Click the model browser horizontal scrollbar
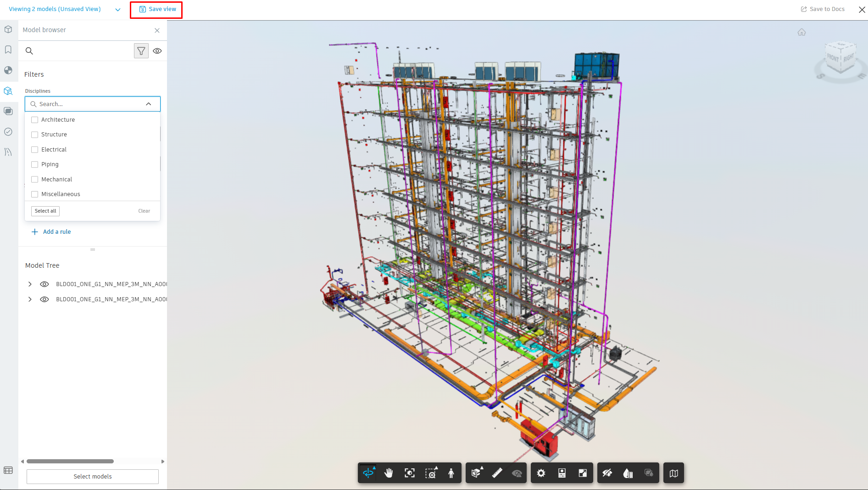 (70, 462)
